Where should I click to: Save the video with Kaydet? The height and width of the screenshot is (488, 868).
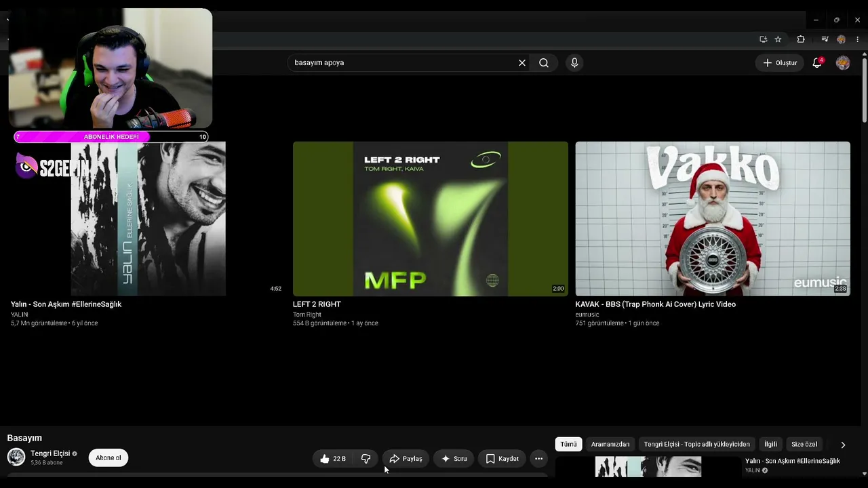click(502, 459)
